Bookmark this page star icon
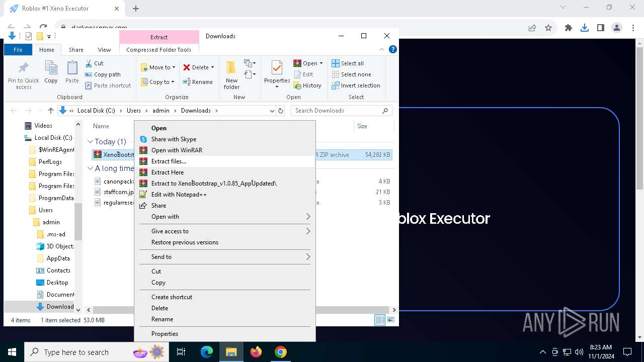The width and height of the screenshot is (644, 362). 548,28
